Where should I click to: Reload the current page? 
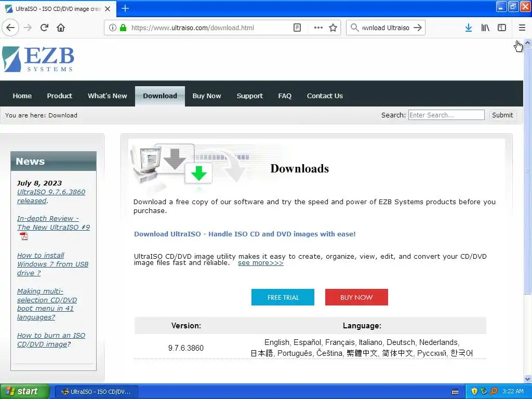pos(44,28)
